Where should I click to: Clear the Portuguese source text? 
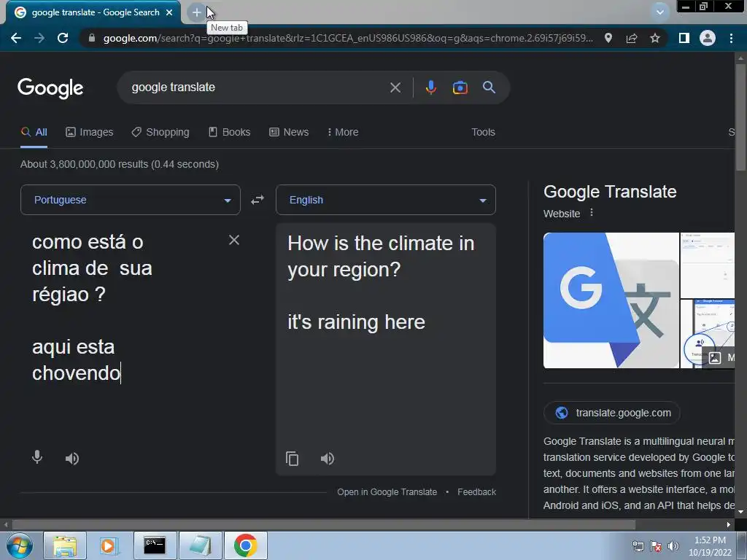234,240
